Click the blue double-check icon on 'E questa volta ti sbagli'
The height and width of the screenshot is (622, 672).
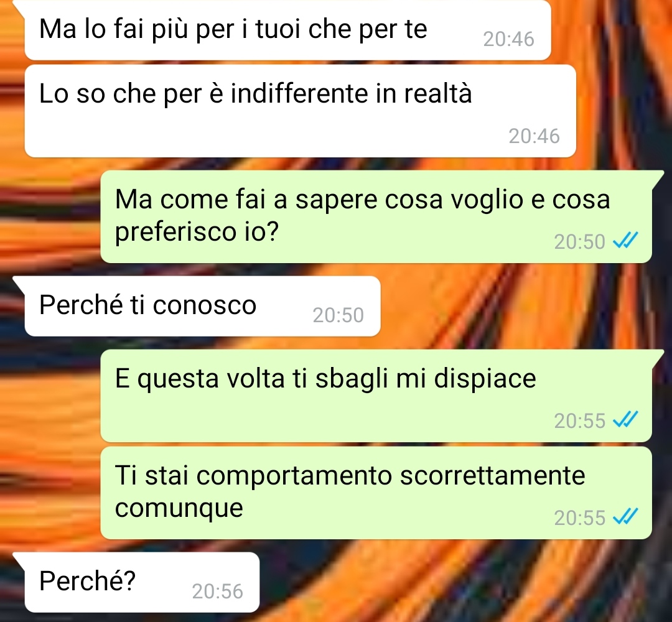click(625, 419)
